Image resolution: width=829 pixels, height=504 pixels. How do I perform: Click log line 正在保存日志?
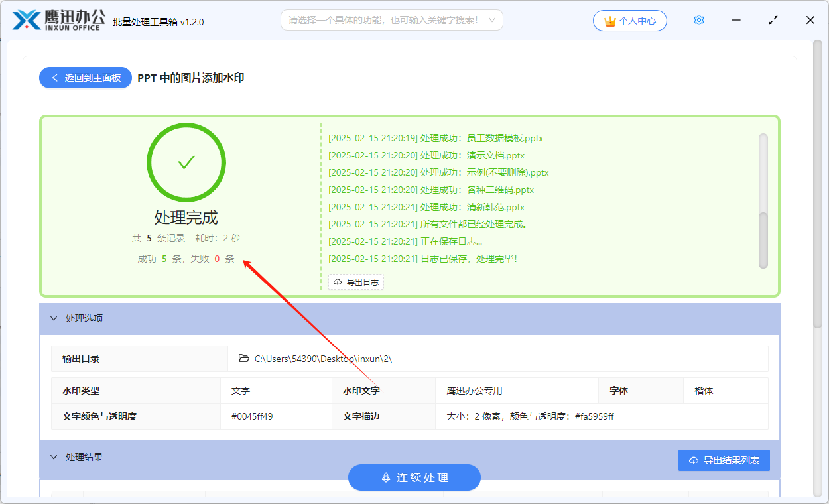click(x=405, y=242)
